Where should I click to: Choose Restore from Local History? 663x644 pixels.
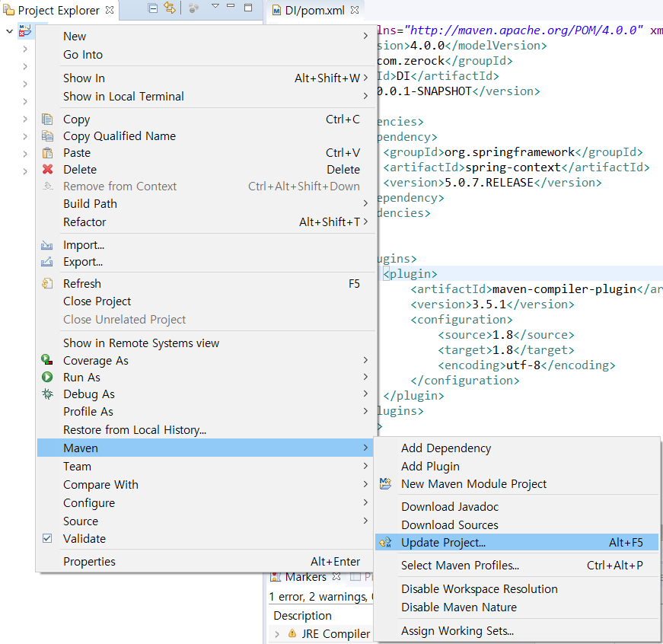(x=206, y=429)
